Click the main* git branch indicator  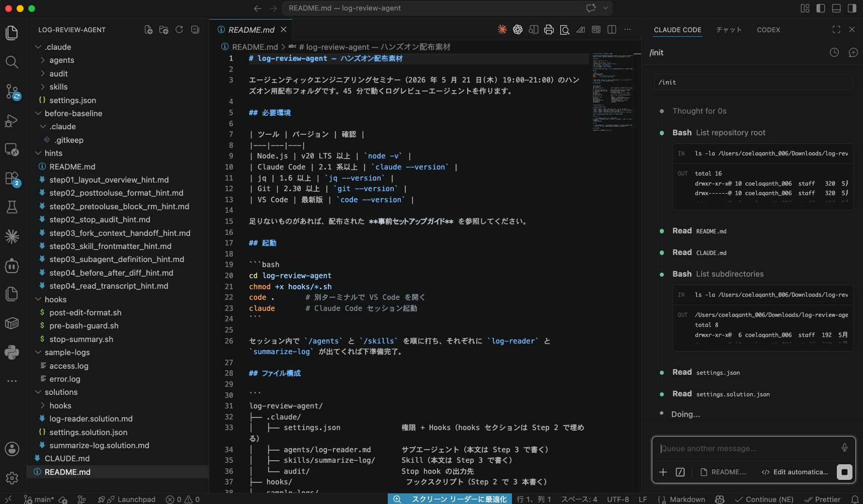pyautogui.click(x=39, y=499)
